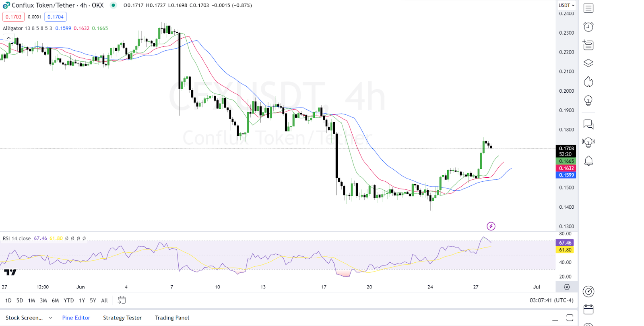Click the blue buy price 0.1704 button

56,17
